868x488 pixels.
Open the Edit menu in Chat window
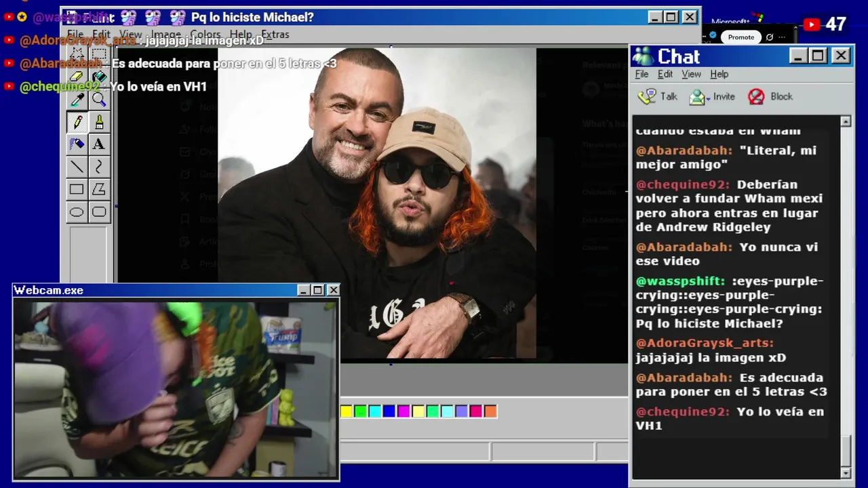[665, 74]
